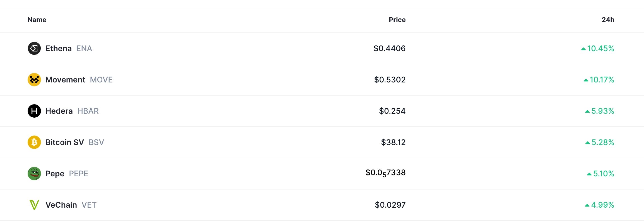This screenshot has width=644, height=223.
Task: Click the Bitcoin SV price $38.12
Action: click(x=393, y=142)
